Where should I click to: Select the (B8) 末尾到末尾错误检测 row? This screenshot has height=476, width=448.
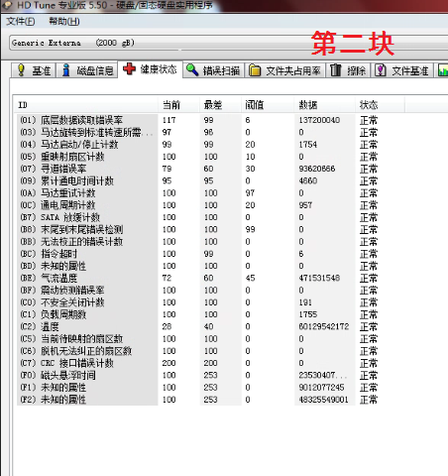coord(198,229)
